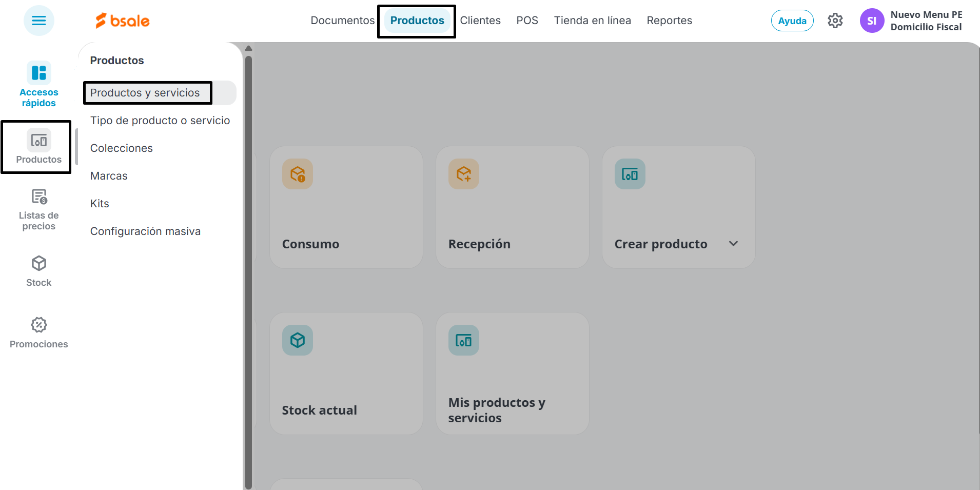This screenshot has width=980, height=490.
Task: Click the Mis productos y servicios icon
Action: tap(464, 340)
